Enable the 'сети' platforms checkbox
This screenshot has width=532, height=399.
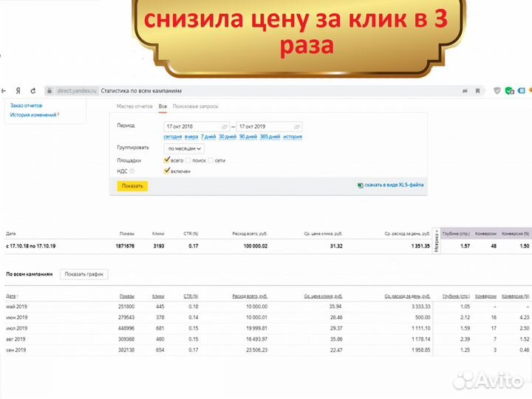tap(211, 160)
